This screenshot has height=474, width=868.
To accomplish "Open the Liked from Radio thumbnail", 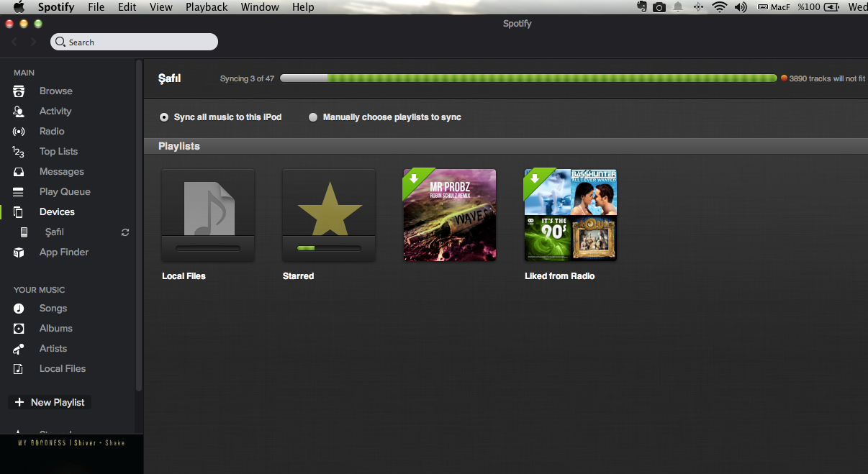I will (571, 215).
